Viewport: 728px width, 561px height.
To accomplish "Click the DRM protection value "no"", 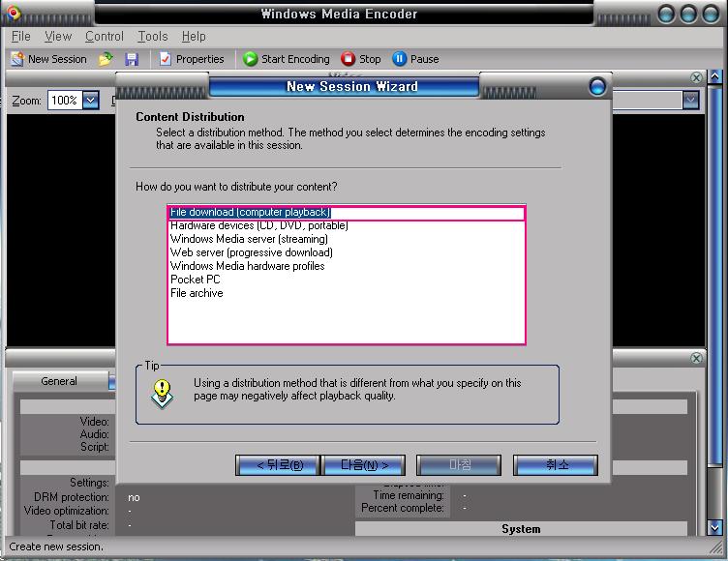I will pyautogui.click(x=134, y=497).
